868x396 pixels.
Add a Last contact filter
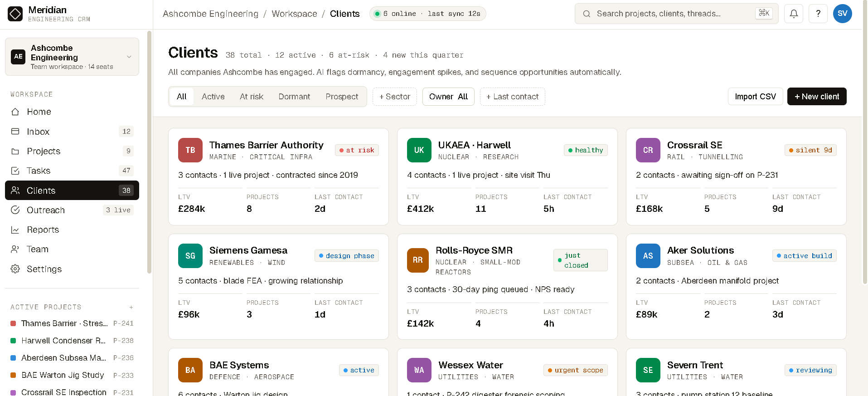tap(513, 97)
